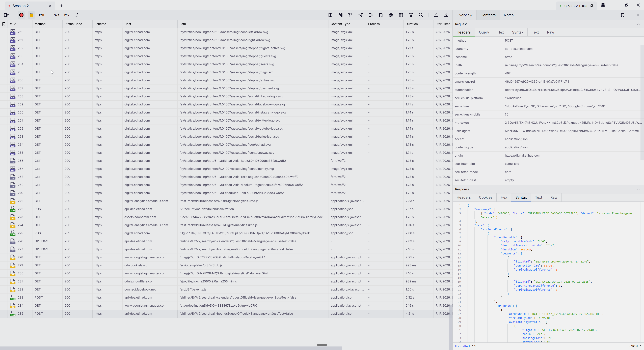Sort by the # column dropdown arrow

tap(15, 24)
